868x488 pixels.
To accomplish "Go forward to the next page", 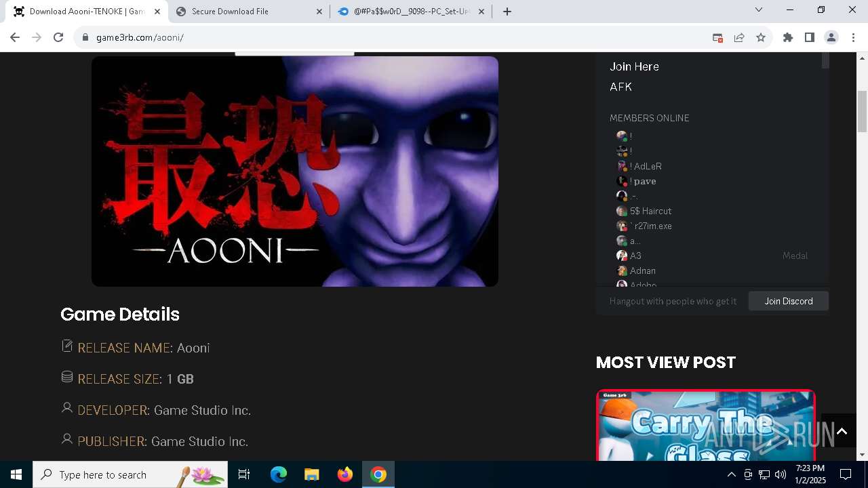I will pos(37,37).
